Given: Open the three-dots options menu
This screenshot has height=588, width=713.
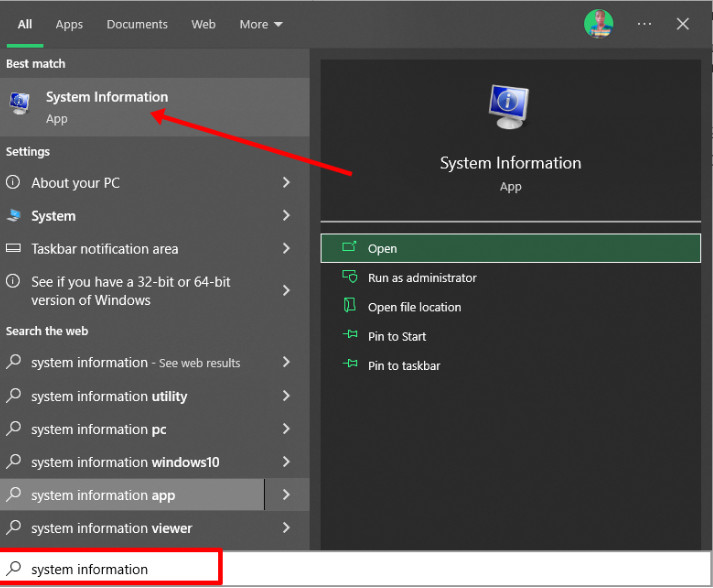Looking at the screenshot, I should click(644, 24).
